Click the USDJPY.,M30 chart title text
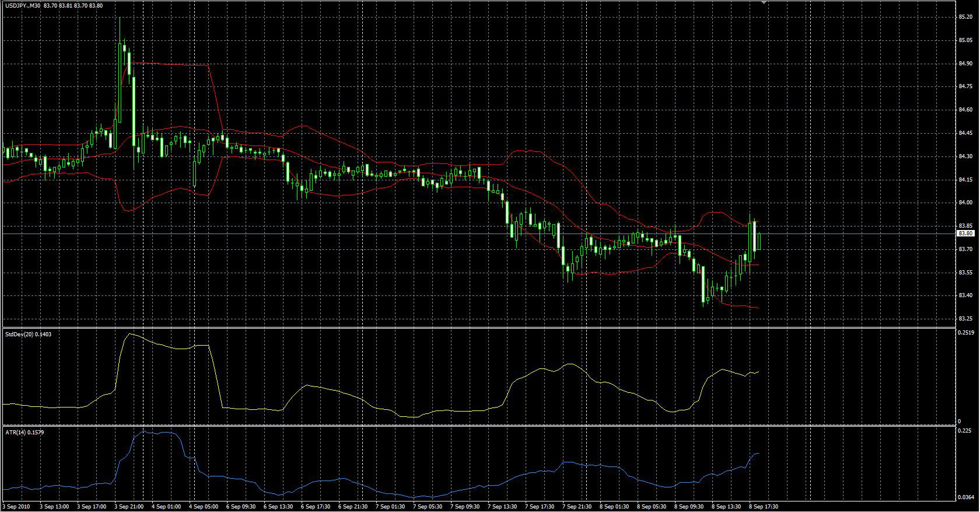 (22, 5)
